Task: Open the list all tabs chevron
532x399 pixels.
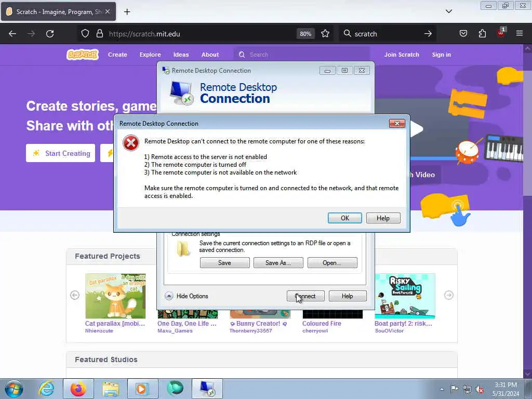Action: [x=448, y=11]
